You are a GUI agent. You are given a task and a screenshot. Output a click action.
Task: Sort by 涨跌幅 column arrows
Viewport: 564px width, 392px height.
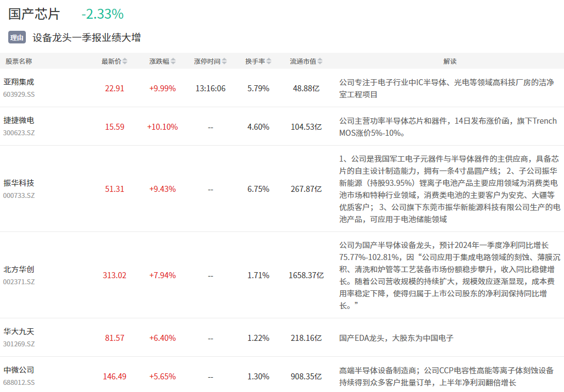174,62
